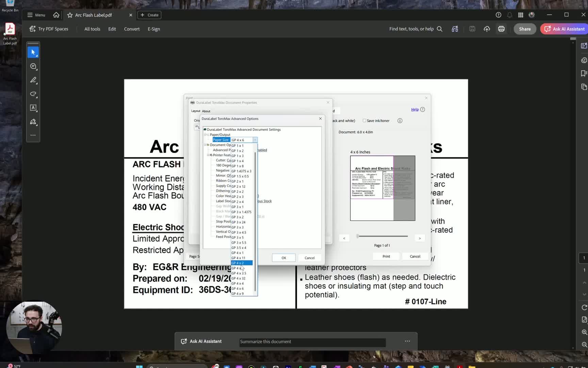The height and width of the screenshot is (368, 588).
Task: Collapse the Paper/Output tree node
Action: [205, 135]
